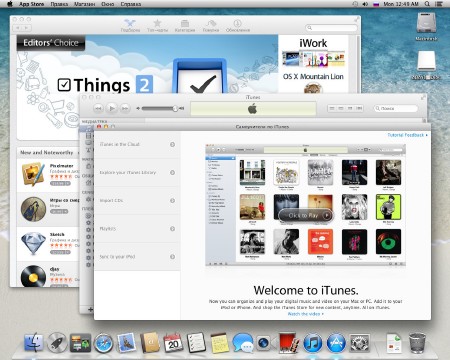Open OS X Mountain Lion banner
The image size is (450, 360).
(313, 82)
